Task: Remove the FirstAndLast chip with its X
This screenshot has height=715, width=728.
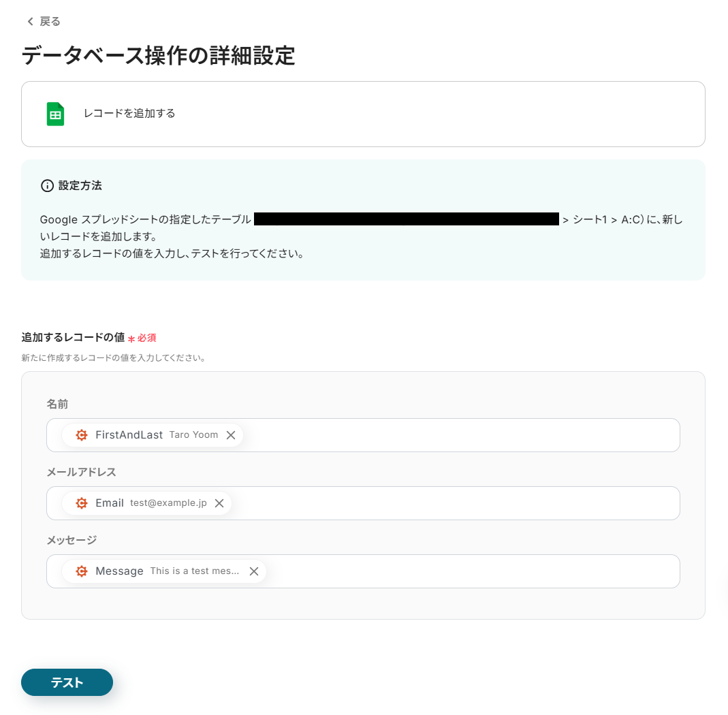Action: (231, 435)
